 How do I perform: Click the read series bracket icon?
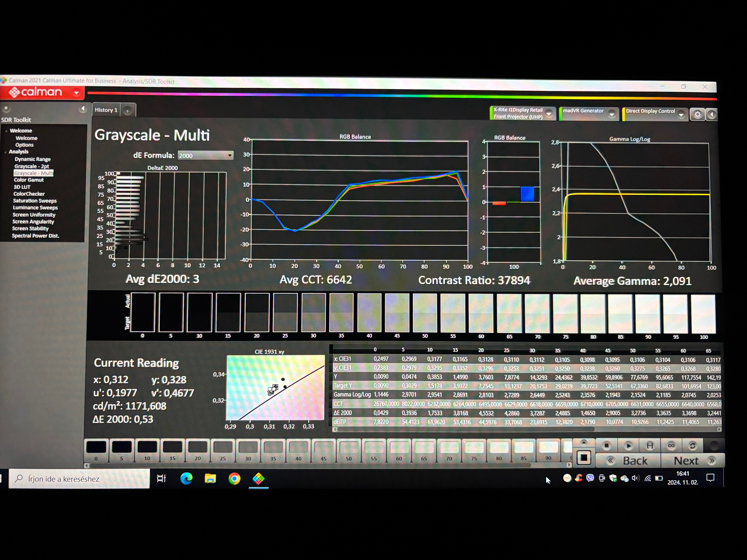(650, 446)
